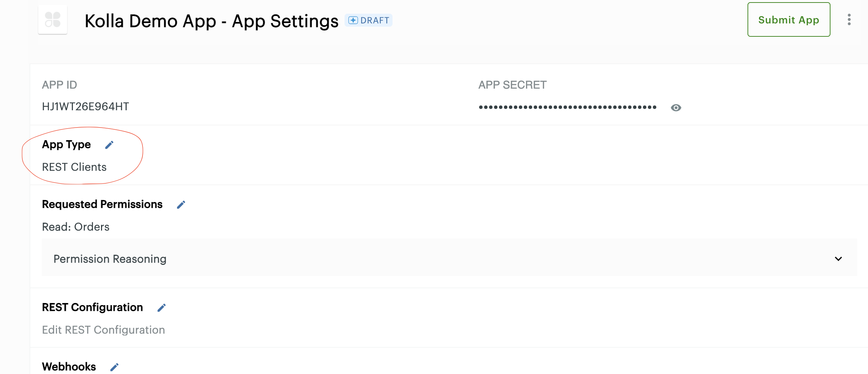868x374 pixels.
Task: Click pencil icon beside Requested Permissions
Action: [x=181, y=205]
